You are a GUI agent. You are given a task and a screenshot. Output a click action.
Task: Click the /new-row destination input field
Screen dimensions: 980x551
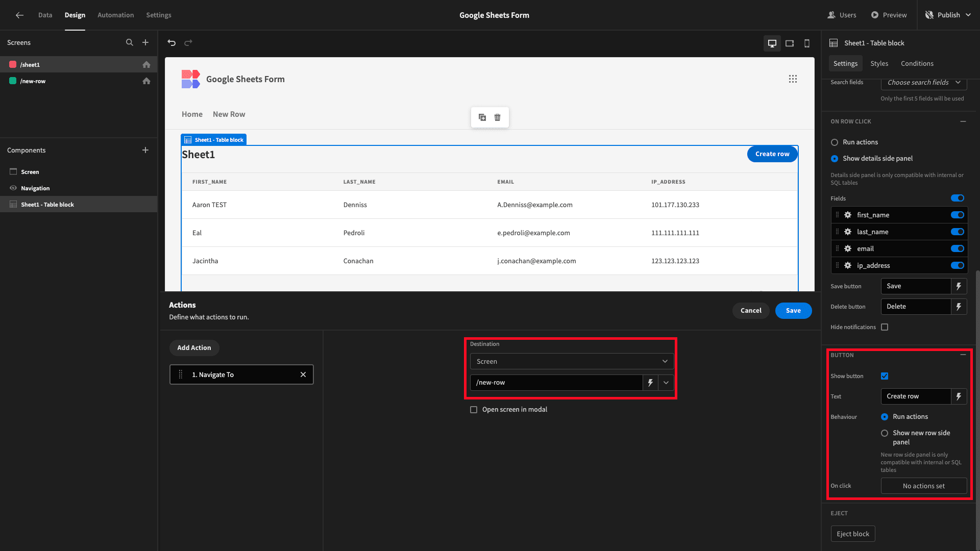click(x=556, y=382)
